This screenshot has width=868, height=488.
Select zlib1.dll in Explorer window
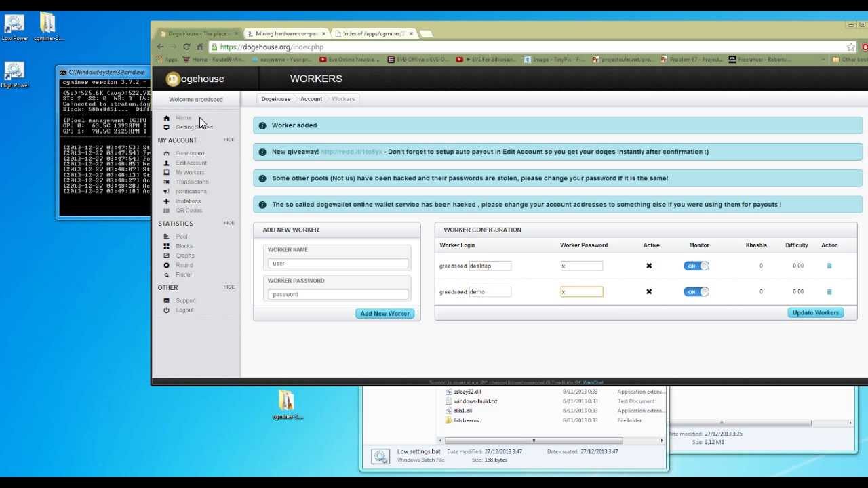coord(462,411)
